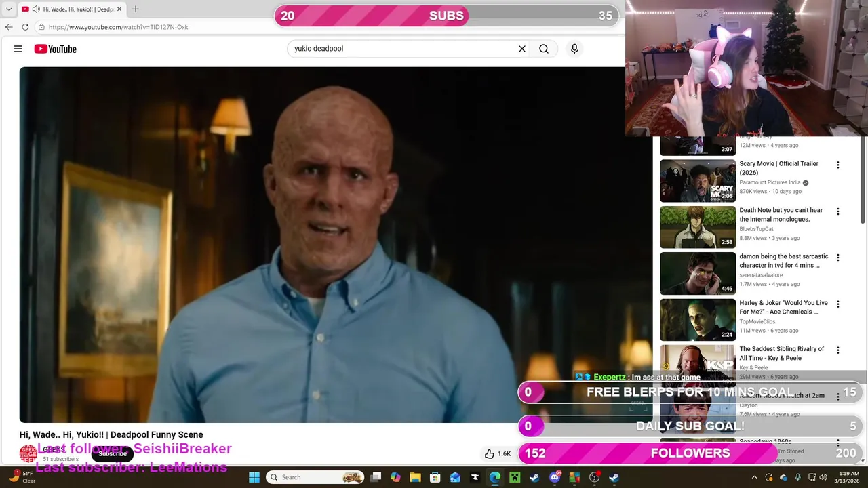This screenshot has height=488, width=868.
Task: Open 'Scary Movie | Official Trailer (2026)' title link
Action: point(778,168)
